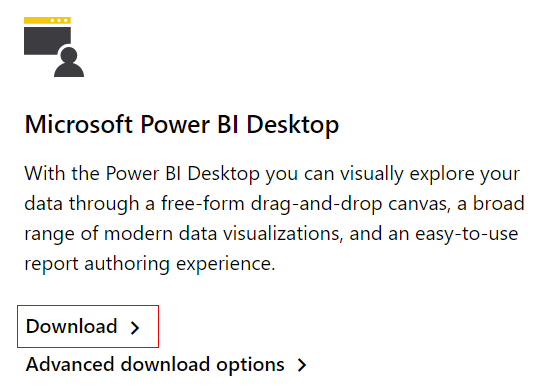Image resolution: width=541 pixels, height=389 pixels.
Task: Click the phrase easy-to-use in description
Action: pyautogui.click(x=466, y=234)
